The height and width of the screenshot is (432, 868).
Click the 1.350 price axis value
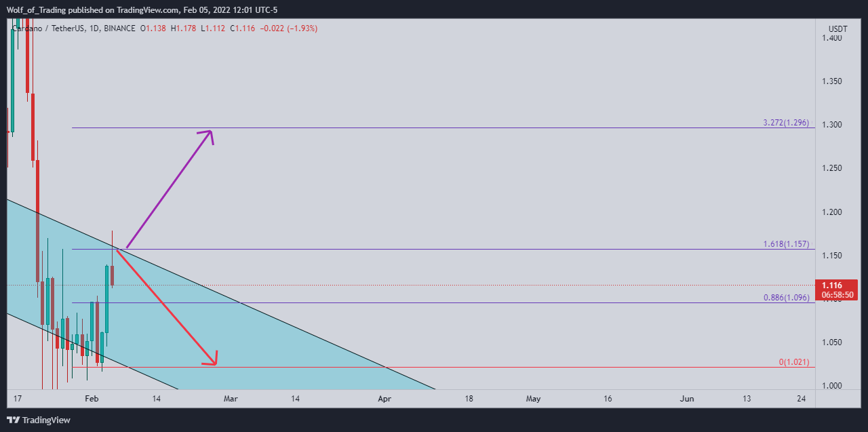coord(832,81)
